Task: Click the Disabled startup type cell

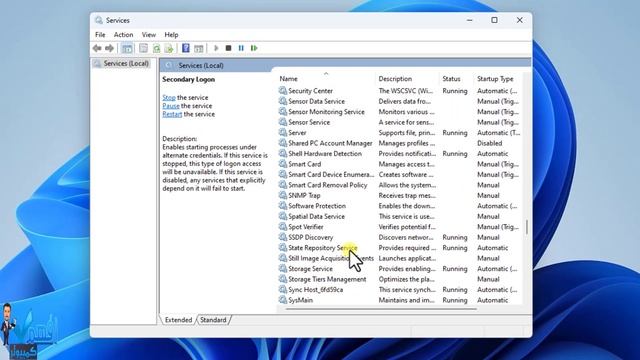Action: [489, 143]
